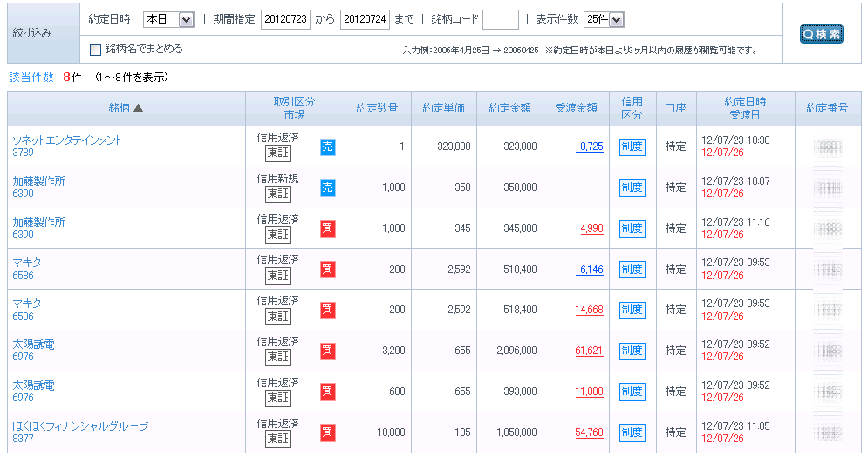Toggle the 銘柄名でまとめる checkbox
Viewport: 868px width, 456px height.
click(x=96, y=50)
